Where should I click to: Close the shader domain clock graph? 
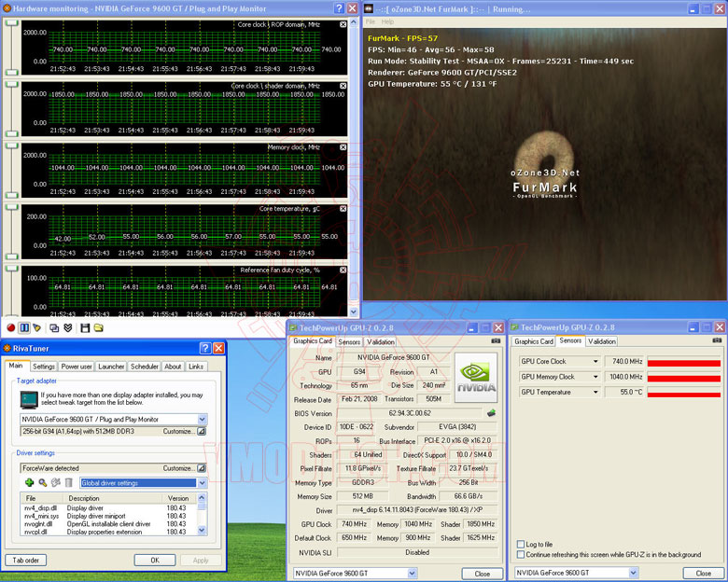coord(343,86)
